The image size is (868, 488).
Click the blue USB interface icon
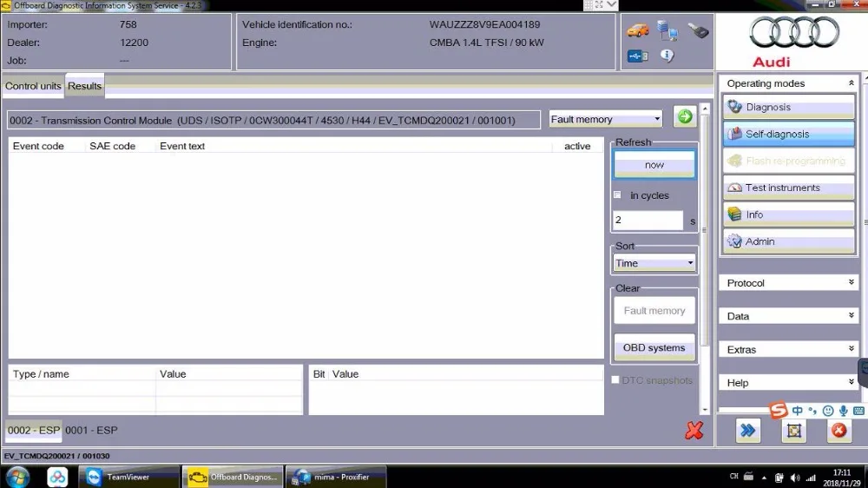click(638, 56)
